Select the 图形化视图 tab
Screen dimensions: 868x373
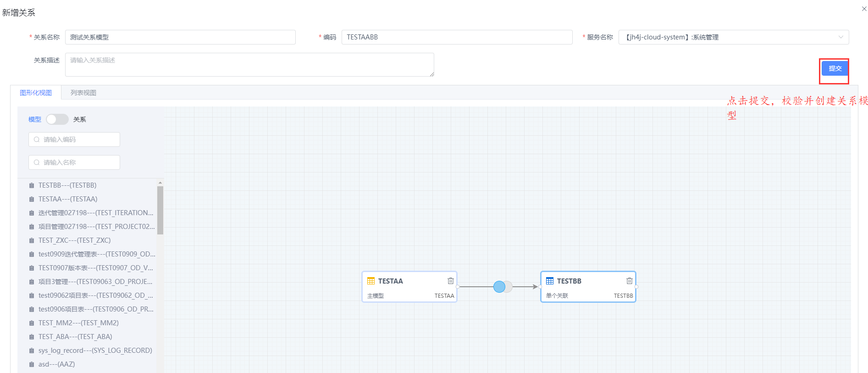point(36,93)
